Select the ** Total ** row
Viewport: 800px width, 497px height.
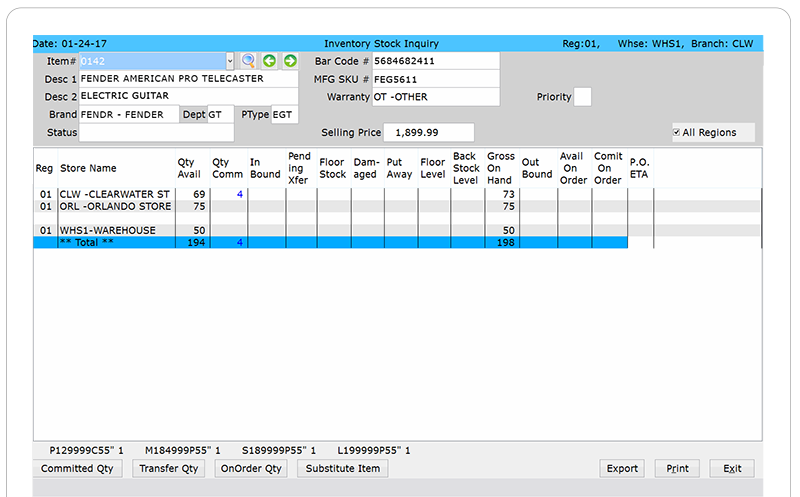tap(331, 242)
